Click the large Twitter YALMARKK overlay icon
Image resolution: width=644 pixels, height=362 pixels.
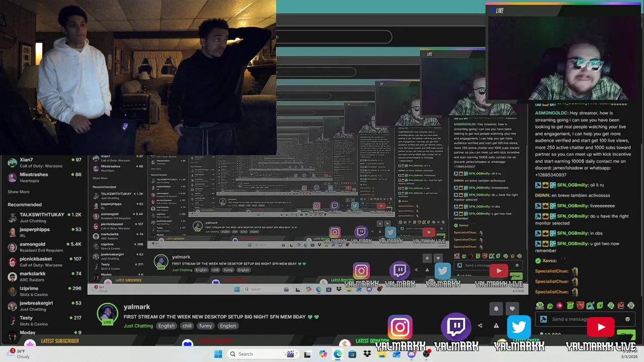(519, 327)
